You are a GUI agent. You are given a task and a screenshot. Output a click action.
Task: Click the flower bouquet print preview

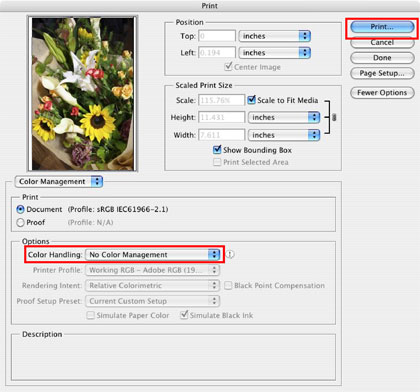tap(82, 94)
